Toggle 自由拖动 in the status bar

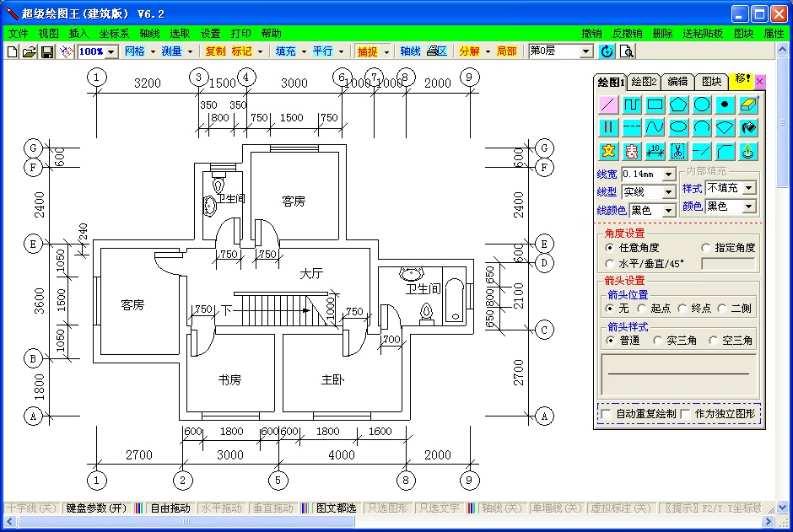(x=166, y=508)
